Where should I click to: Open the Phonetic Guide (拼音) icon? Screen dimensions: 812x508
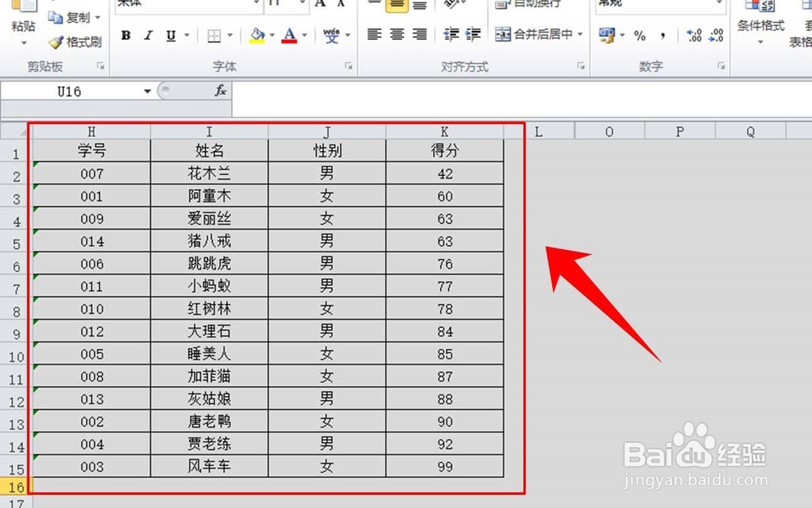click(x=331, y=36)
